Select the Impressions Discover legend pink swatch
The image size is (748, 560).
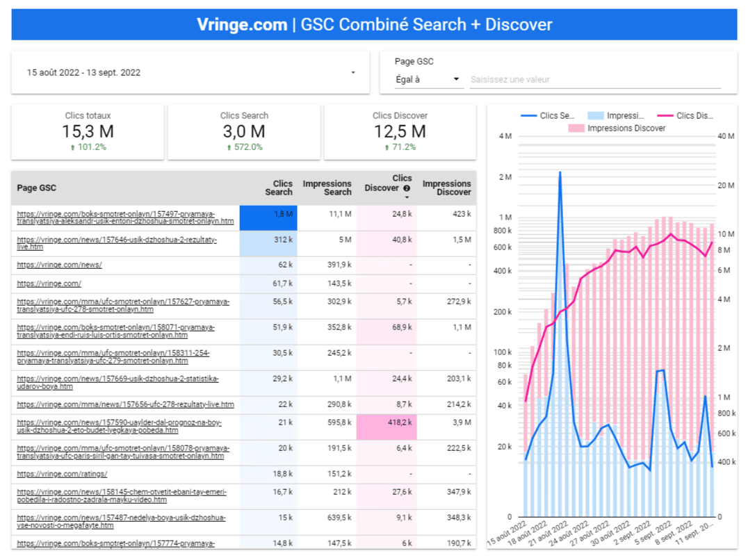point(576,129)
